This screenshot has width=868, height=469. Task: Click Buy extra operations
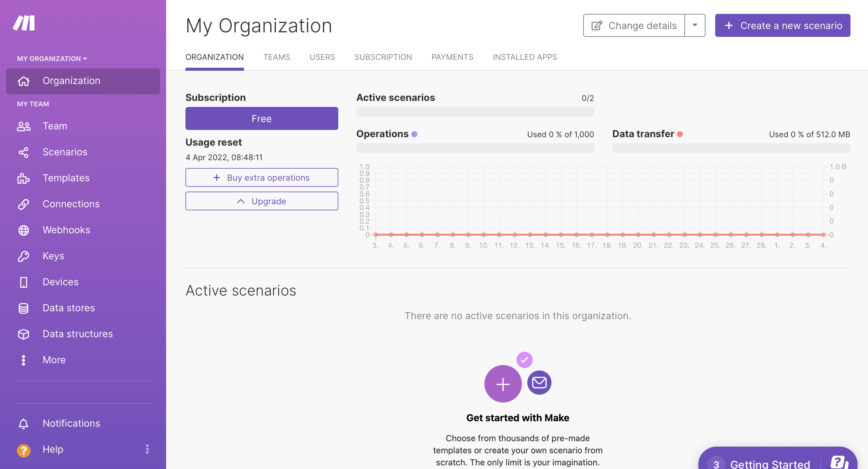(262, 177)
